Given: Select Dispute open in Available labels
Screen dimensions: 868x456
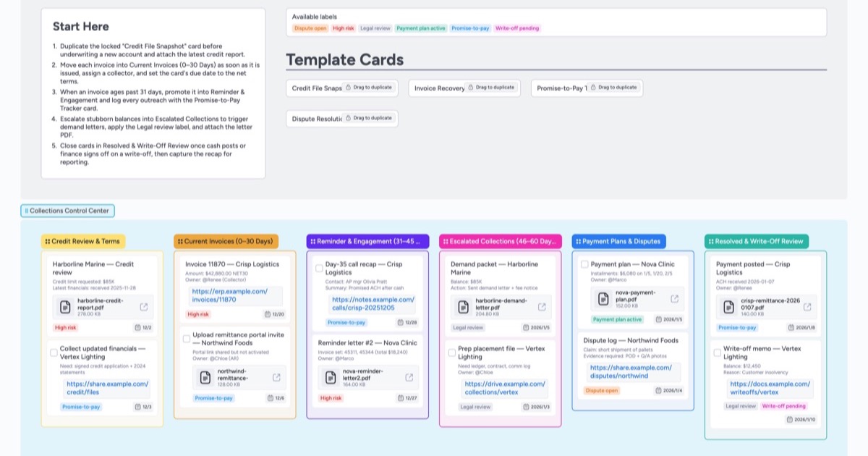Looking at the screenshot, I should pos(310,28).
